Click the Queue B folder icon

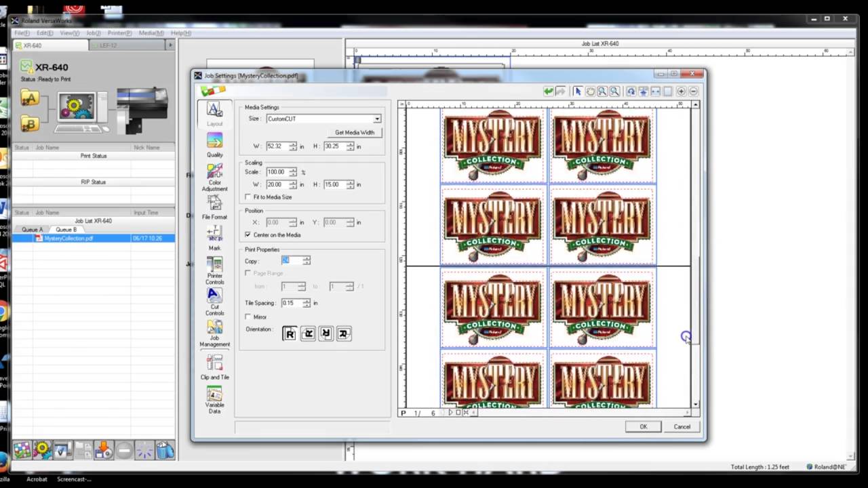pyautogui.click(x=29, y=123)
